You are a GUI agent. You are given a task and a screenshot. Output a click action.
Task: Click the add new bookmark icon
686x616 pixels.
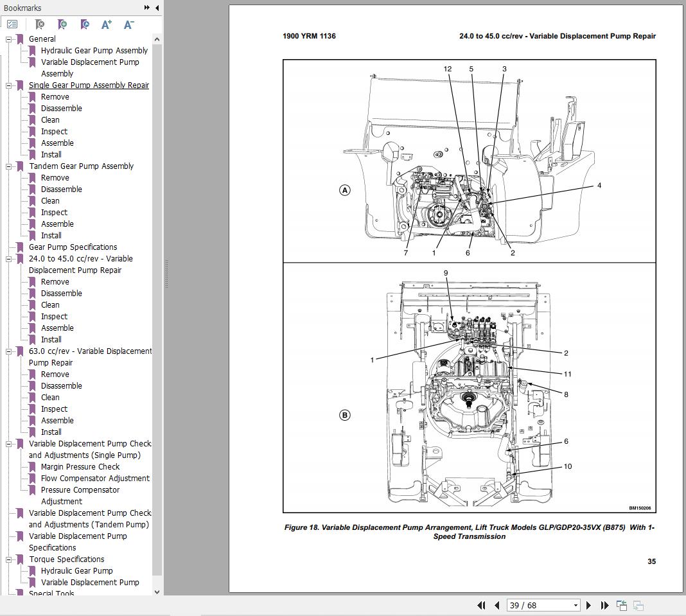click(x=62, y=24)
